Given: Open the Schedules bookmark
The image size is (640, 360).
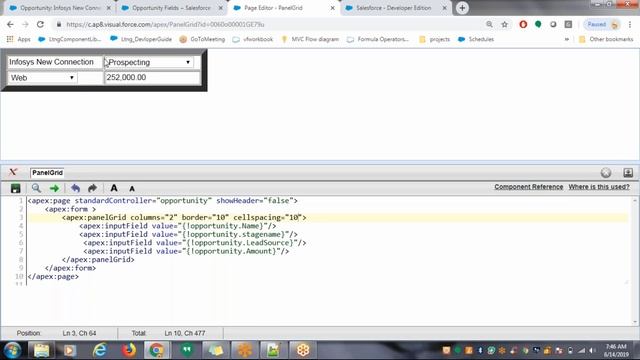Looking at the screenshot, I should click(476, 39).
